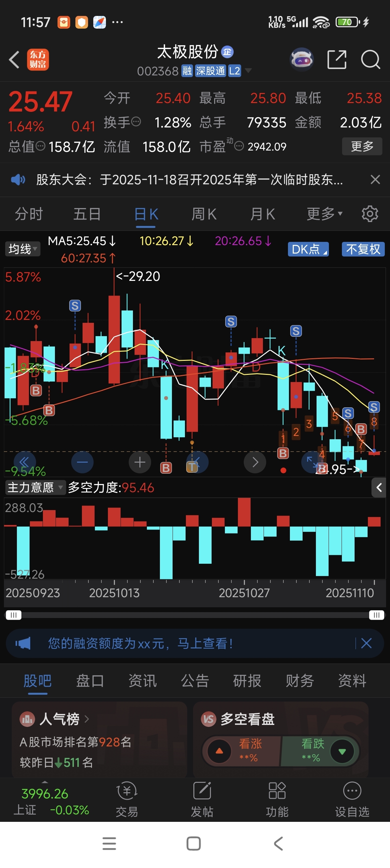Screen dimensions: 390x868
Task: Tap Android back navigation button
Action: 278,843
